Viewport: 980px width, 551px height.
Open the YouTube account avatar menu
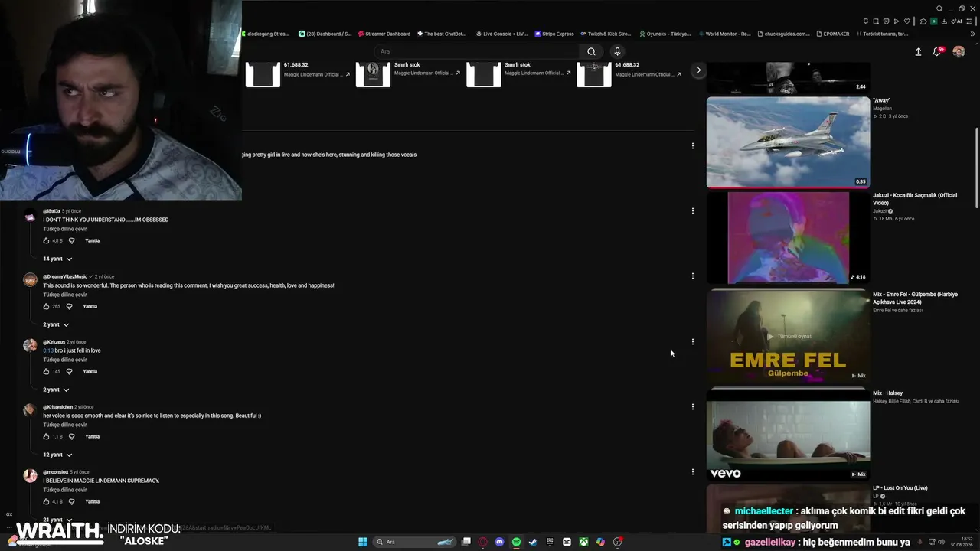click(x=959, y=52)
